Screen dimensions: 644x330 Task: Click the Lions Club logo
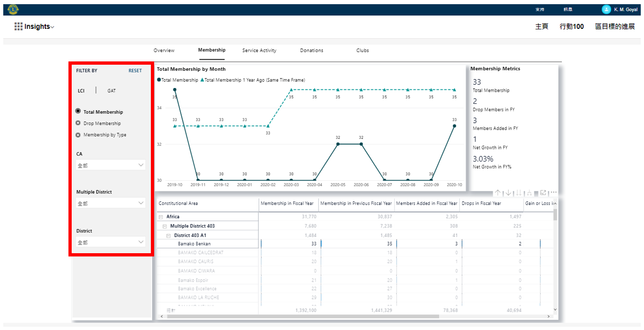point(13,9)
